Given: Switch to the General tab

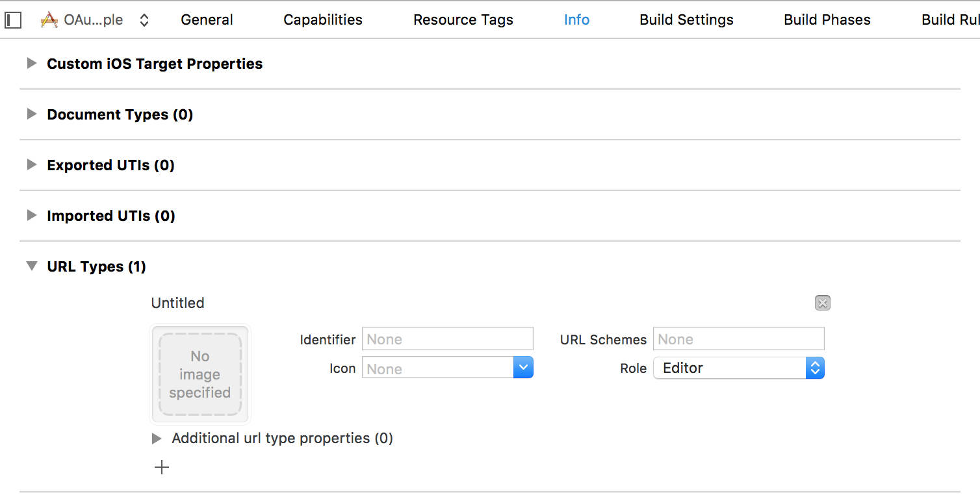Looking at the screenshot, I should (x=207, y=20).
